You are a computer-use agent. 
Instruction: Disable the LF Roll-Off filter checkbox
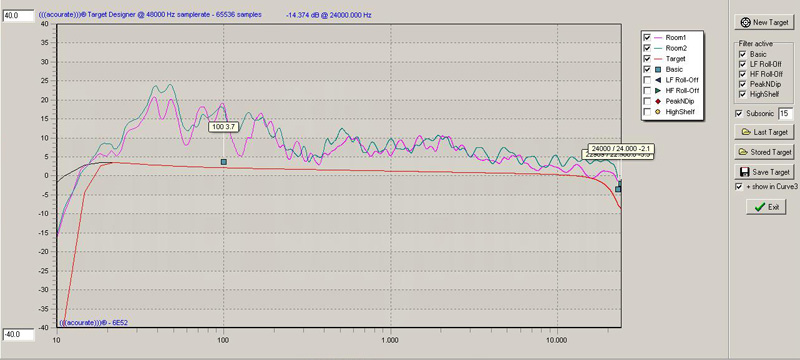click(x=742, y=64)
